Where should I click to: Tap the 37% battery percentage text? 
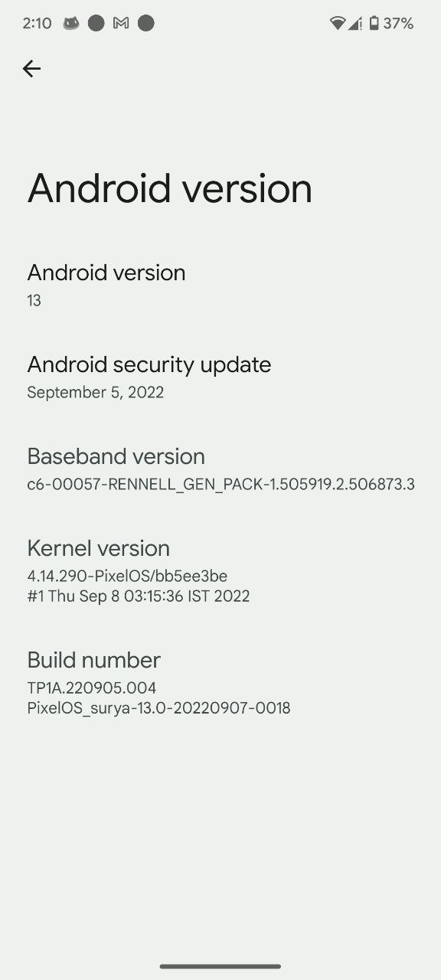point(398,24)
